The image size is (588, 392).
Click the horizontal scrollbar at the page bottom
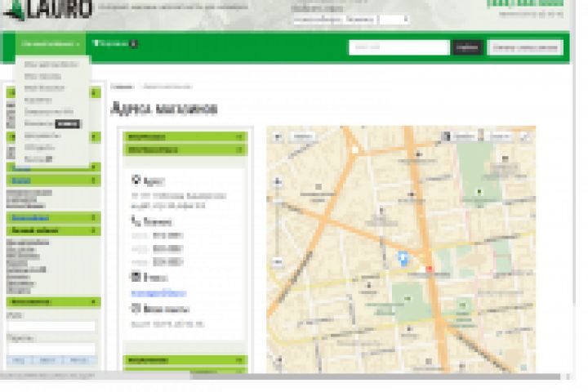pos(375,376)
